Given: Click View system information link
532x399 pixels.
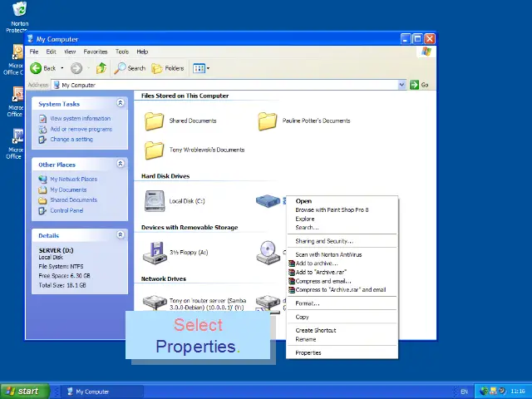Looking at the screenshot, I should [x=81, y=118].
